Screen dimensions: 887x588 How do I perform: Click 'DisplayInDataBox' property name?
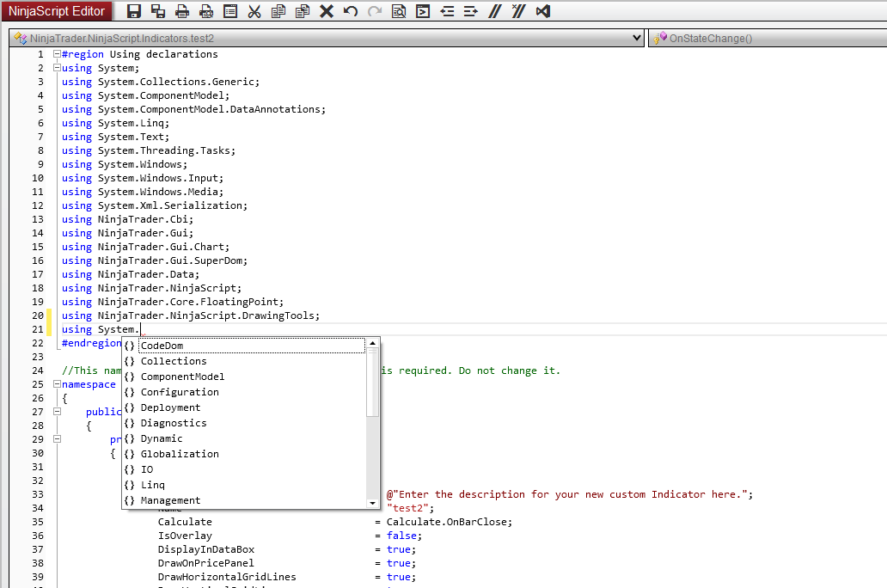point(206,549)
